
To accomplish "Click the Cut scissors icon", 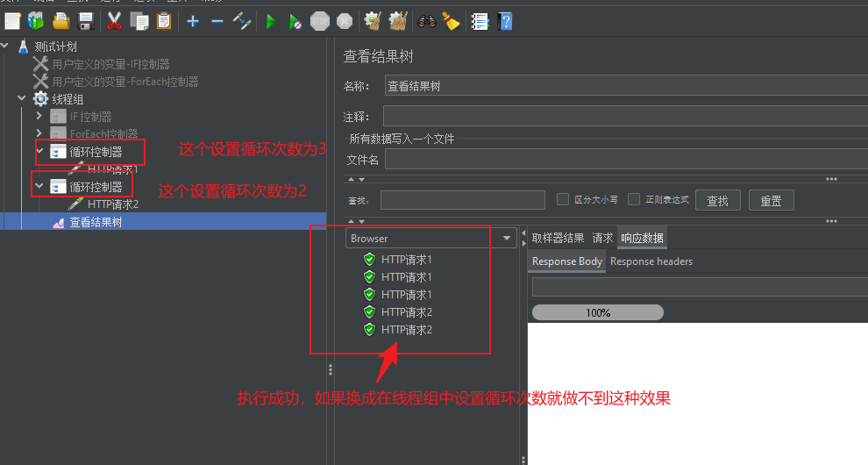I will click(x=114, y=22).
